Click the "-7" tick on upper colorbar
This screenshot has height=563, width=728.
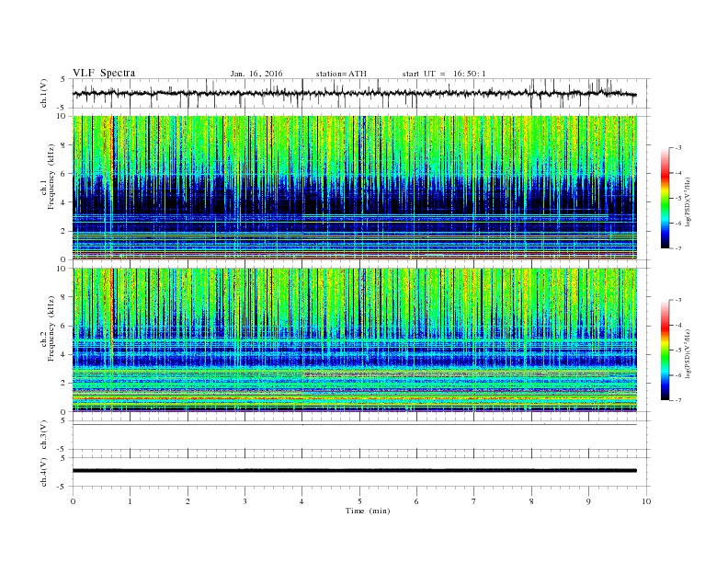678,248
